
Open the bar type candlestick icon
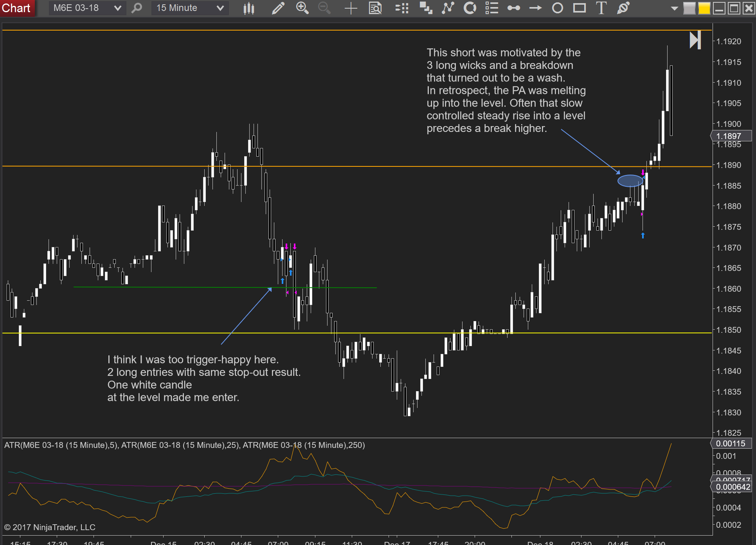248,8
